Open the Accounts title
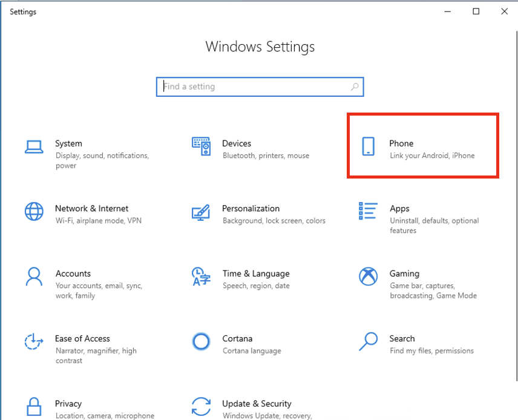 [73, 274]
